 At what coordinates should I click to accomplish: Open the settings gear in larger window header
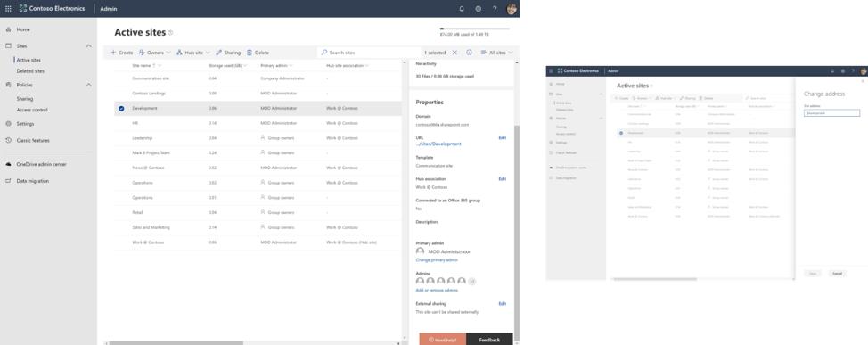479,9
